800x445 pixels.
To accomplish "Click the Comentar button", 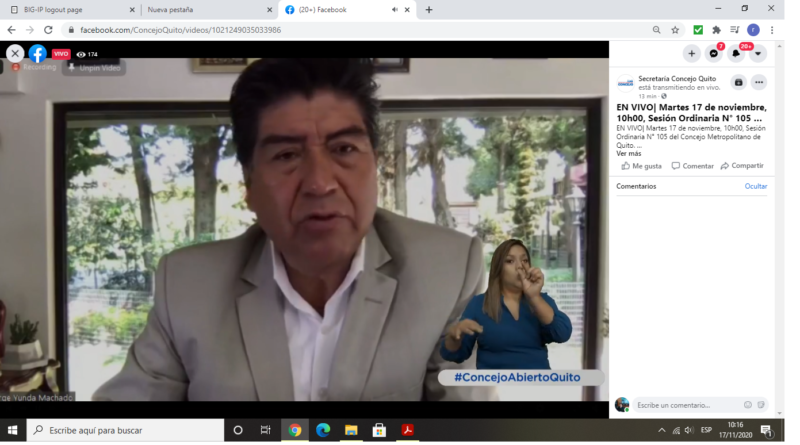I will tap(693, 166).
